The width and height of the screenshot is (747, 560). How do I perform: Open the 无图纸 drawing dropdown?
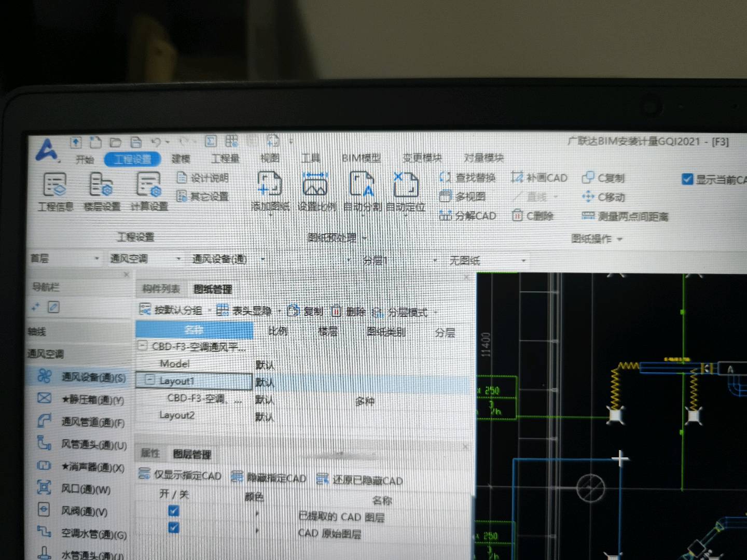point(488,260)
